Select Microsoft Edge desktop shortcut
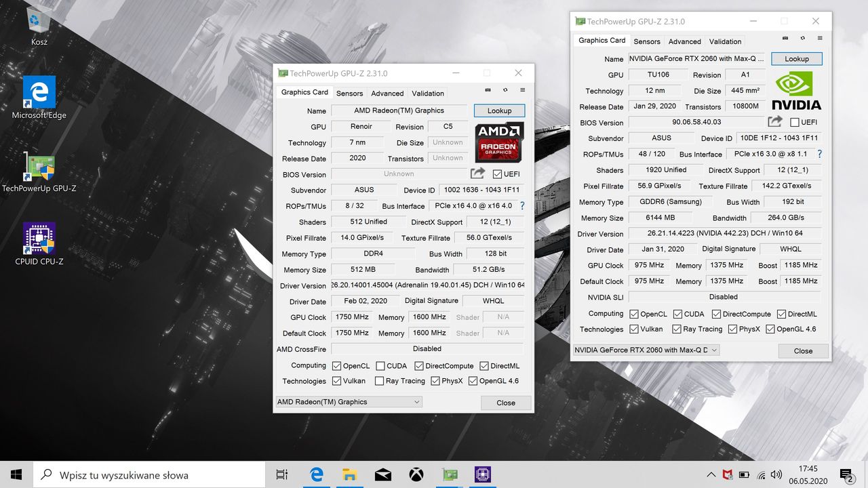The height and width of the screenshot is (488, 868). [x=39, y=98]
